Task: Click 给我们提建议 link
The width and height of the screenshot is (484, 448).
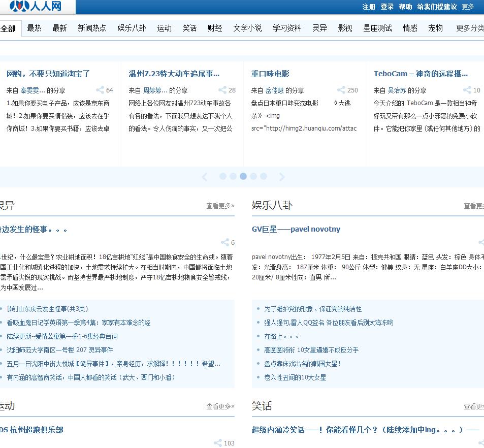Action: pos(437,7)
